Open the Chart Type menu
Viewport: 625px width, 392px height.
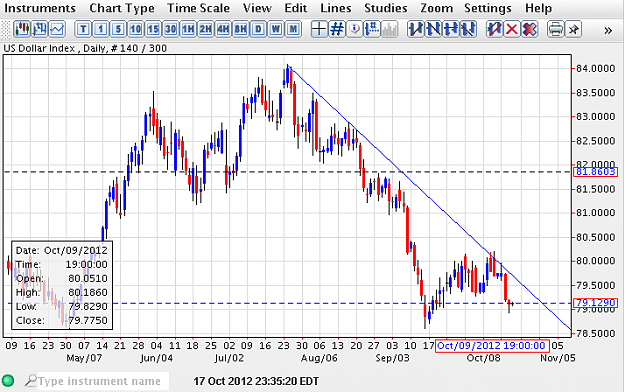(122, 8)
